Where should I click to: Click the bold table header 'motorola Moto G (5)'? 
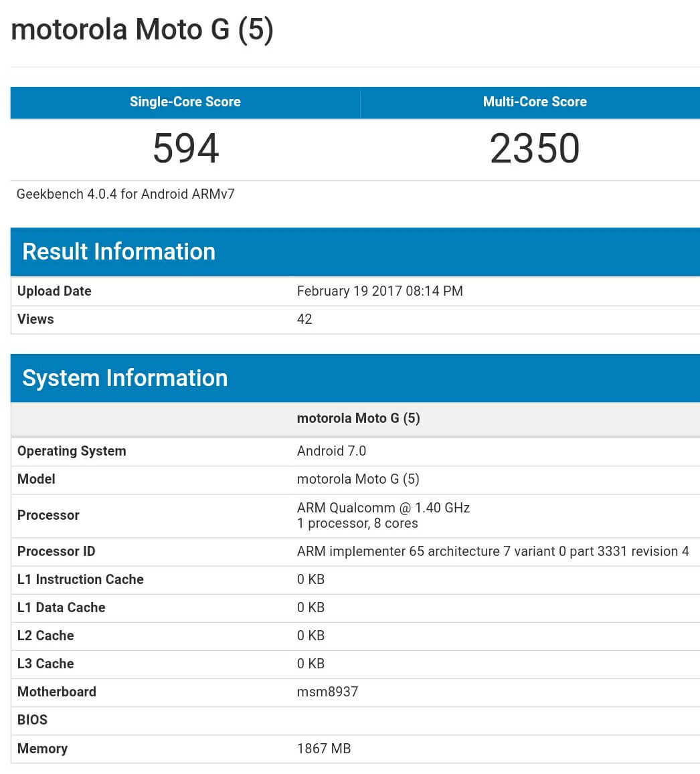tap(359, 419)
